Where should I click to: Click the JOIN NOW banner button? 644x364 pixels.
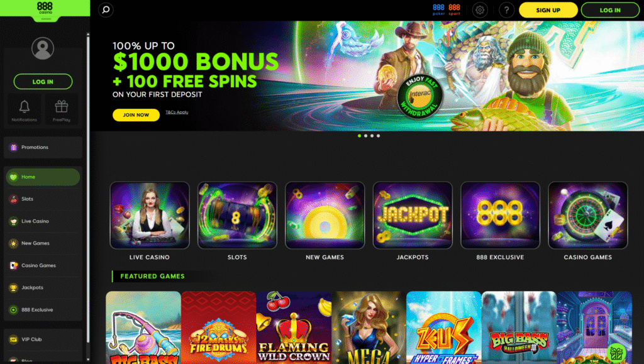tap(136, 115)
